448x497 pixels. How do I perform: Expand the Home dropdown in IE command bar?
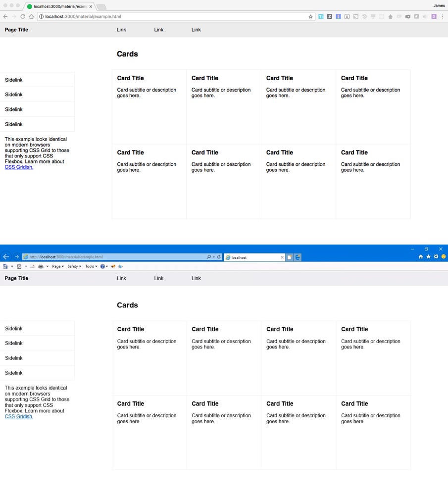coord(12,266)
